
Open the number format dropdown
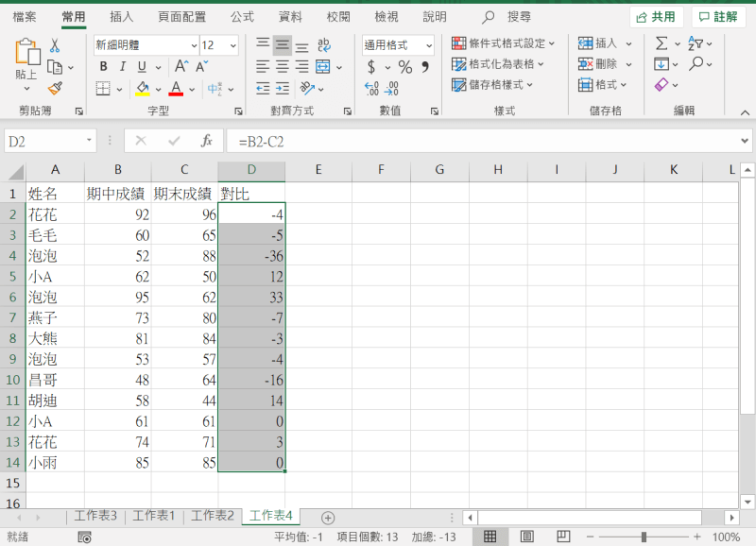click(x=429, y=45)
